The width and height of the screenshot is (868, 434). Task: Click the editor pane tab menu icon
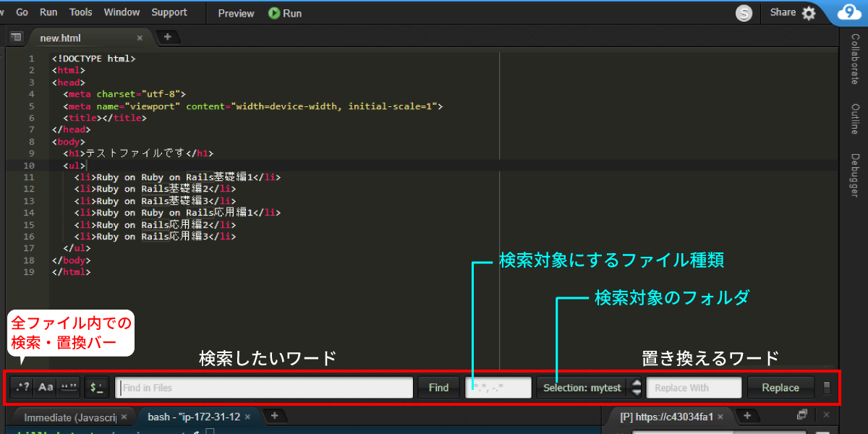point(17,38)
